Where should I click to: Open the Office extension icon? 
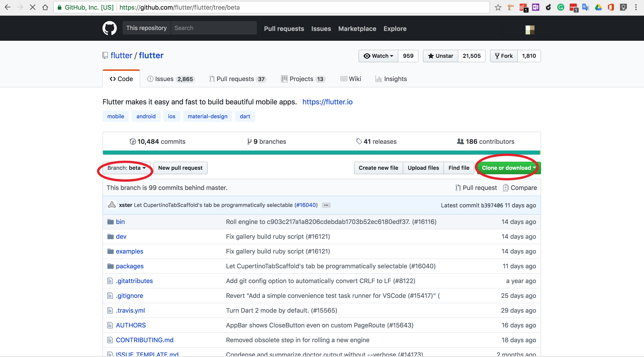click(611, 7)
